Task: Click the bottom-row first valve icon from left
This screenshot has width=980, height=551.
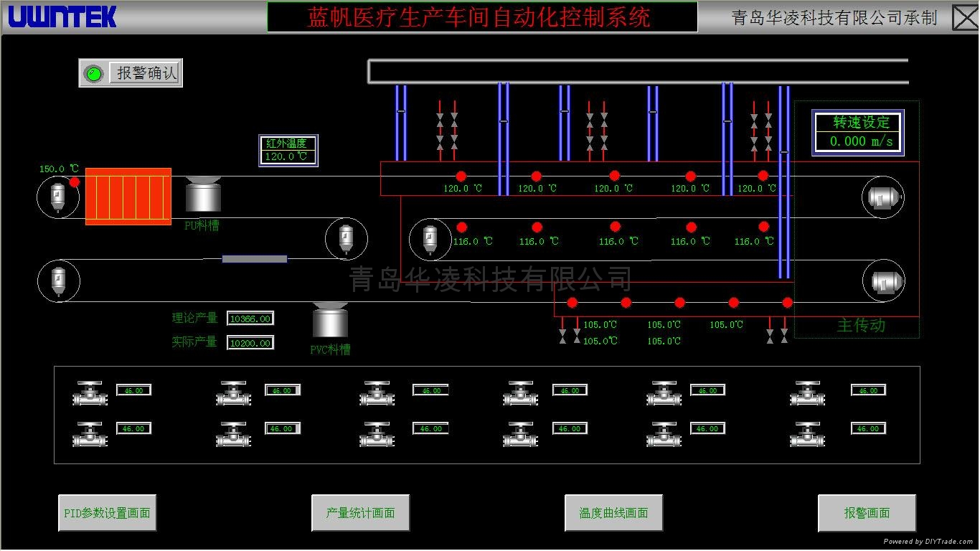Action: pos(90,434)
